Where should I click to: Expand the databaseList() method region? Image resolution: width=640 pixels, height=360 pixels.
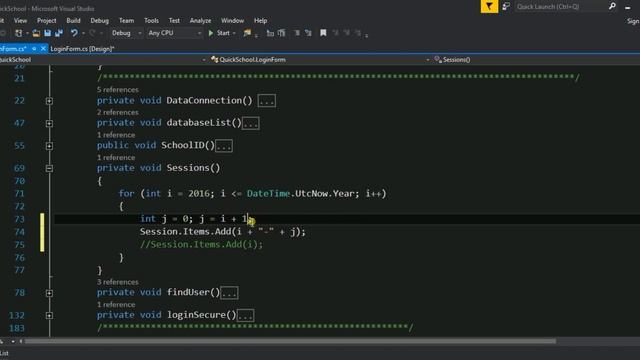49,123
